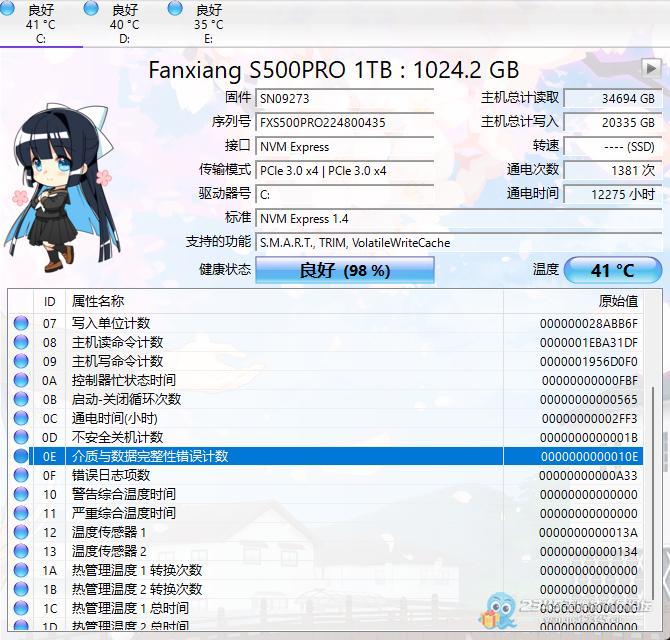This screenshot has height=640, width=670.
Task: Click status orb for attribute 0C row
Action: pyautogui.click(x=21, y=418)
